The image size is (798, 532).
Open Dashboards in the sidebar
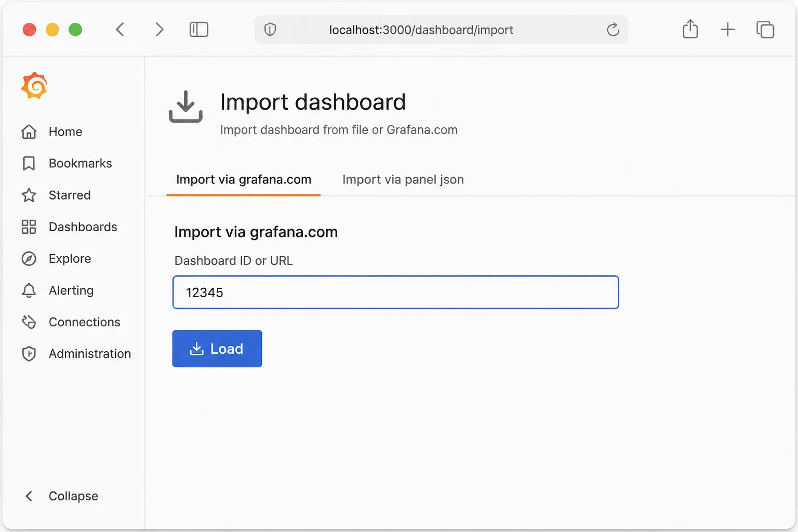[83, 227]
